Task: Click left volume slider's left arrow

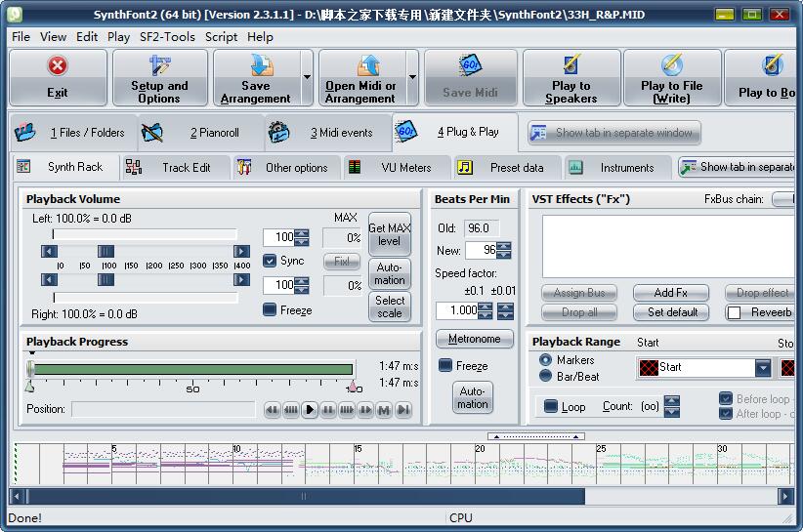Action: pos(49,251)
